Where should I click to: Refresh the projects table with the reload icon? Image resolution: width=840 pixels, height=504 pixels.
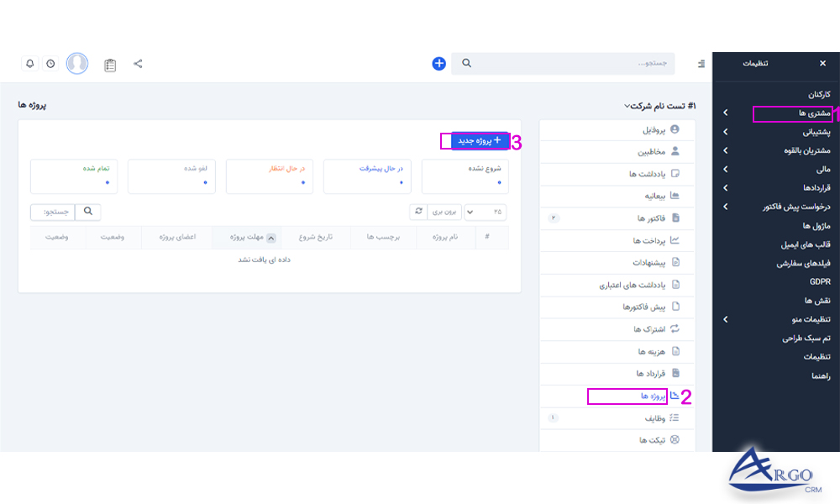418,213
